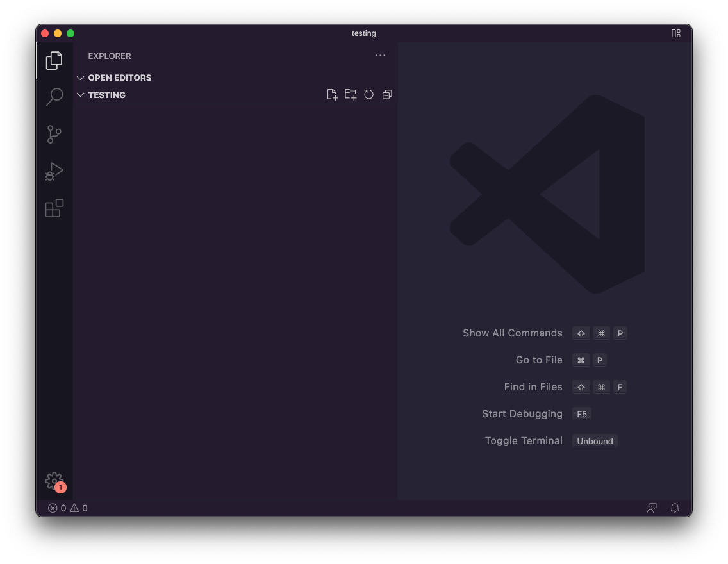
Task: Open the Explorer view in activity bar
Action: click(x=54, y=61)
